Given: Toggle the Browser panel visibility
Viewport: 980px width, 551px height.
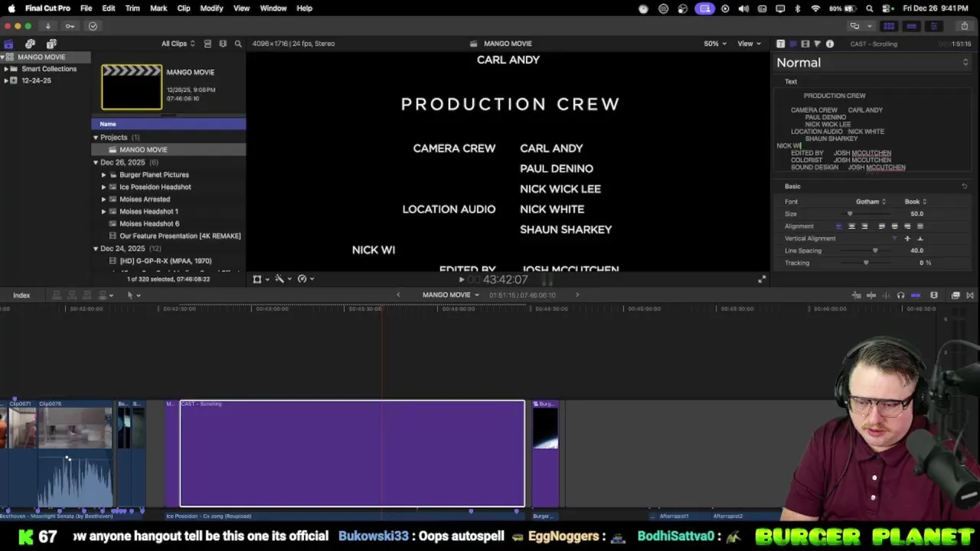Looking at the screenshot, I should 889,26.
